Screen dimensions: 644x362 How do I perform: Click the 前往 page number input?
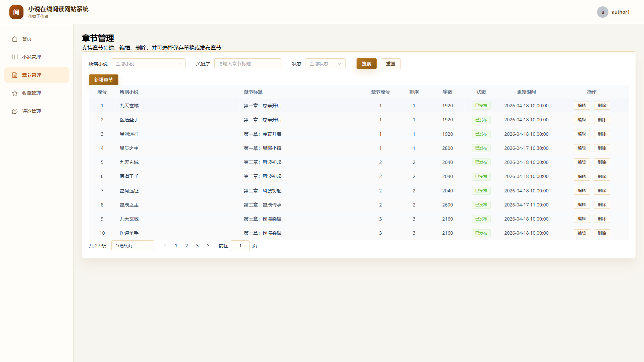coord(240,246)
